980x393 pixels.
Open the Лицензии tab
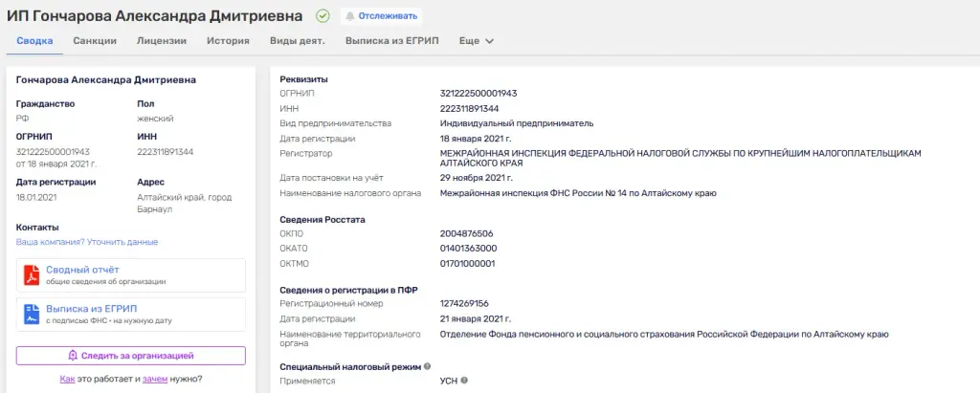(162, 41)
